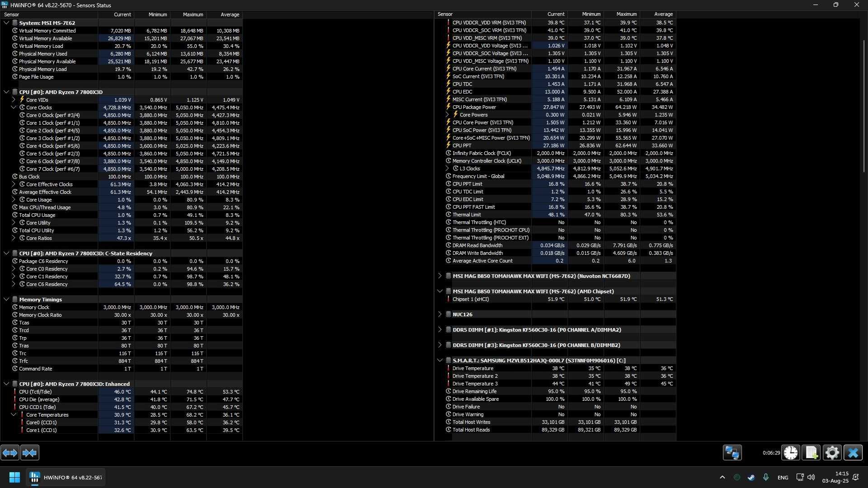Open the remote network sensors icon
Screen dimensions: 868x488
pyautogui.click(x=732, y=452)
